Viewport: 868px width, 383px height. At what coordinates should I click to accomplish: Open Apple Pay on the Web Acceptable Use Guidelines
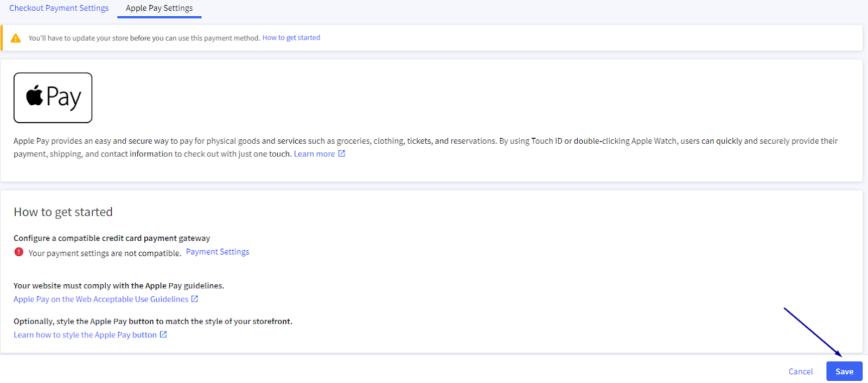coord(101,299)
